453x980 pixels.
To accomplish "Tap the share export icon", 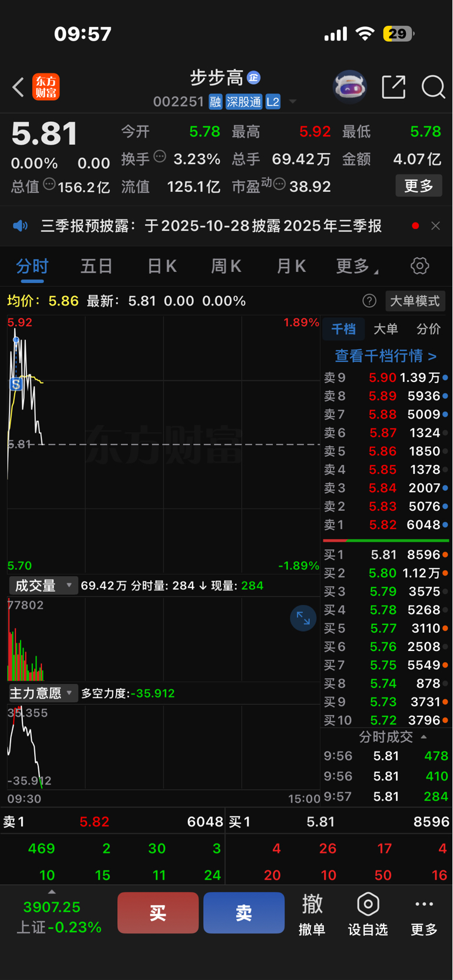I will click(394, 87).
